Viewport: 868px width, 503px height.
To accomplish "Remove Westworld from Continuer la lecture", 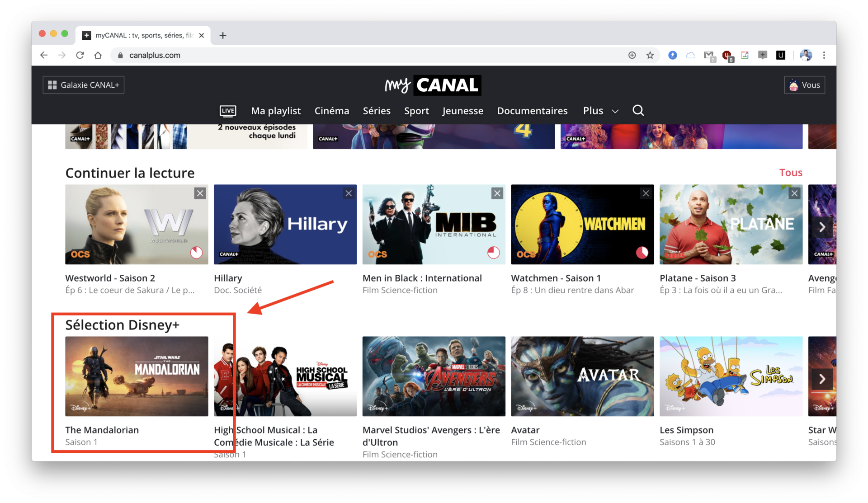I will pos(200,193).
